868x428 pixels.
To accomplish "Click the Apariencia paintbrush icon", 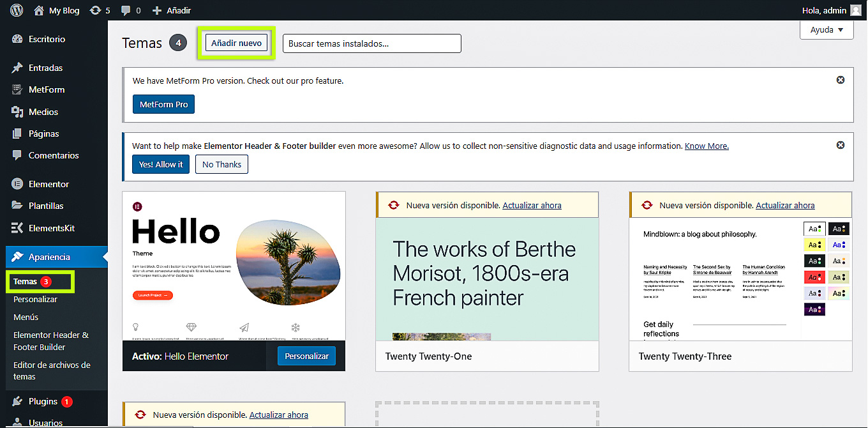I will [17, 257].
